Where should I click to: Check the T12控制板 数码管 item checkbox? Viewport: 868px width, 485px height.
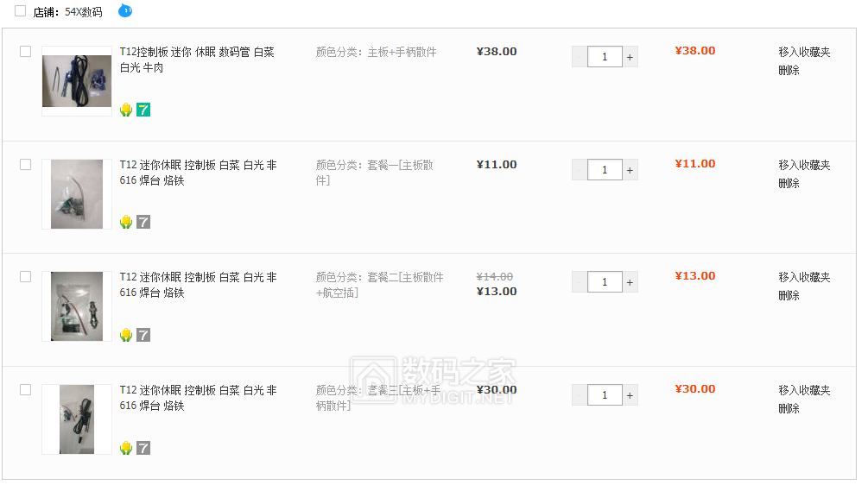(x=26, y=52)
